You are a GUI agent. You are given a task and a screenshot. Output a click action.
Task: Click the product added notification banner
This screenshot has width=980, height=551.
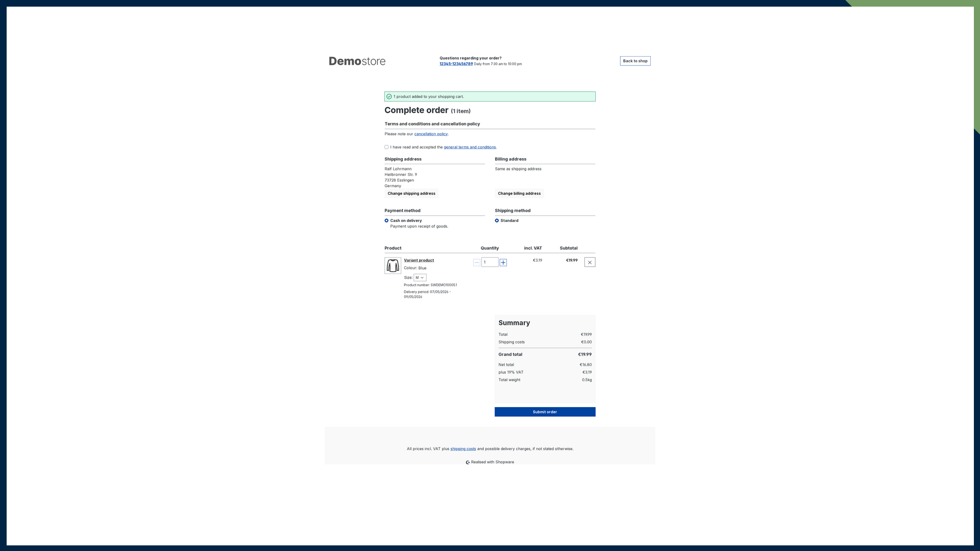coord(489,96)
